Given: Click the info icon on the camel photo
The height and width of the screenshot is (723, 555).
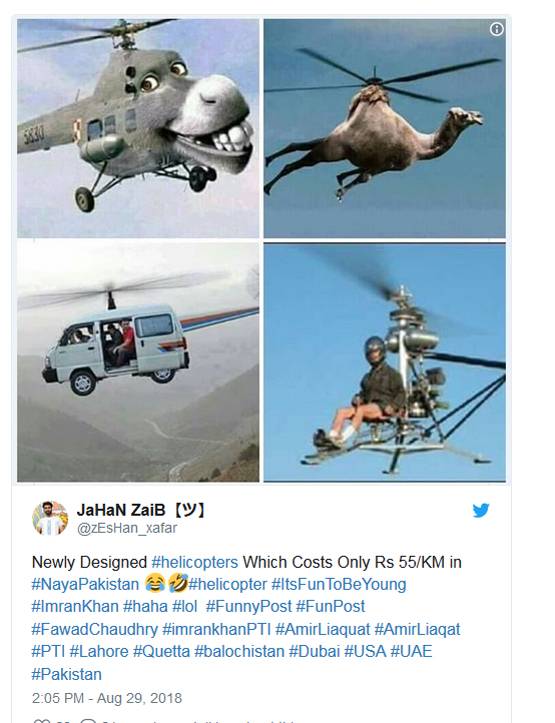Looking at the screenshot, I should [496, 30].
